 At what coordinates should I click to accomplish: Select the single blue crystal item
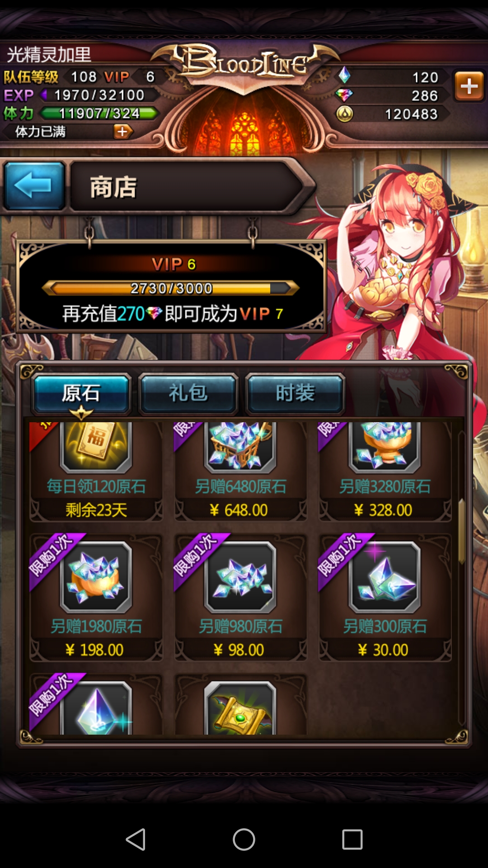tap(96, 704)
